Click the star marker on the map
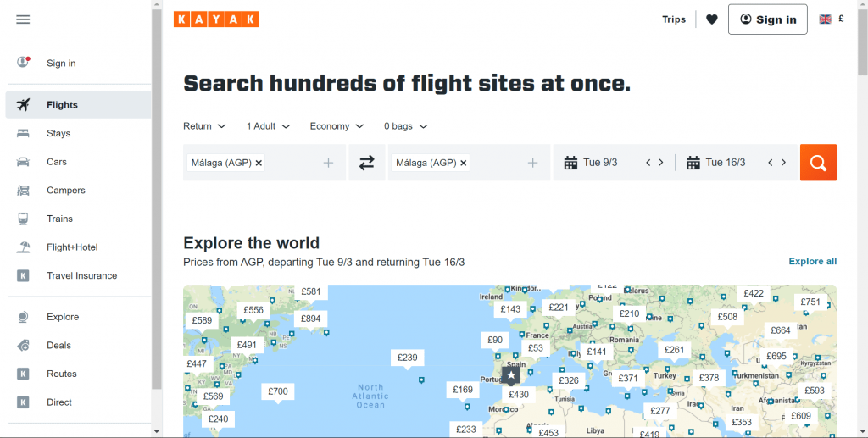 coord(511,374)
